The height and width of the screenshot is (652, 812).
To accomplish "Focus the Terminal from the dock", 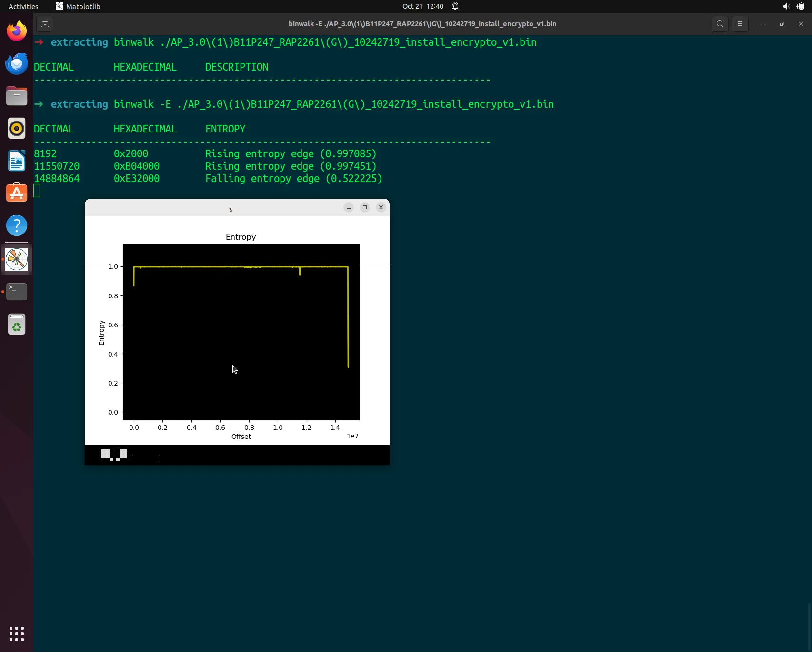I will point(17,292).
